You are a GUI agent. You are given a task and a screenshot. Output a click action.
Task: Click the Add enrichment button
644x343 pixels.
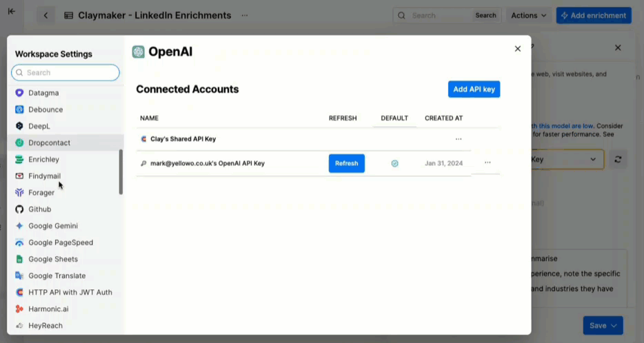coord(594,16)
